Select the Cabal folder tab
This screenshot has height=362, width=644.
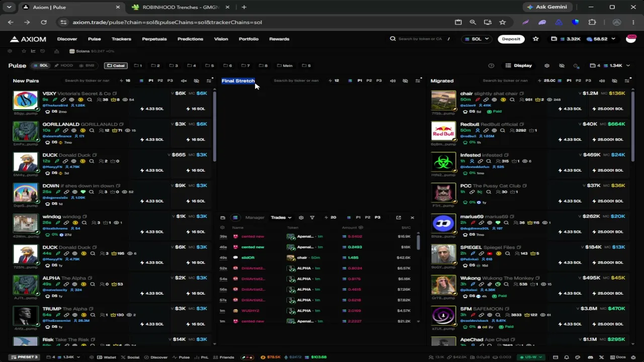pos(115,65)
